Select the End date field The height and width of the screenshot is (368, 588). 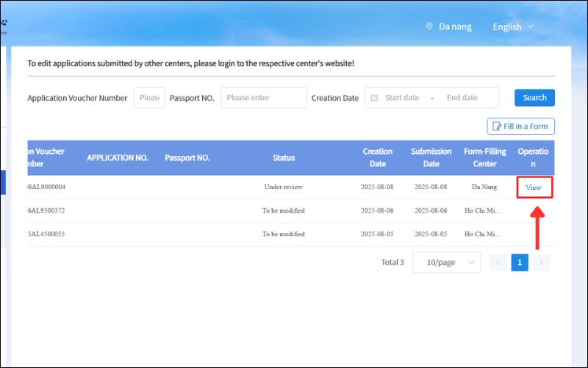click(462, 98)
